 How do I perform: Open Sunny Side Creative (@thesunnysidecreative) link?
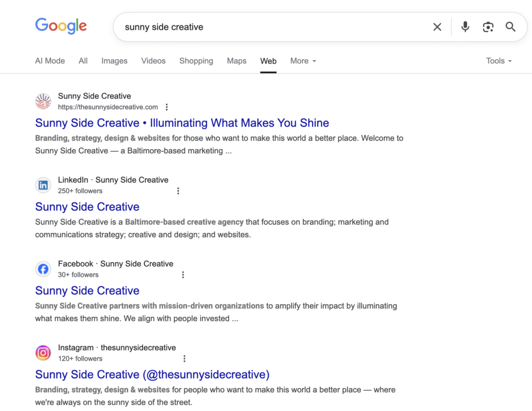(x=152, y=374)
